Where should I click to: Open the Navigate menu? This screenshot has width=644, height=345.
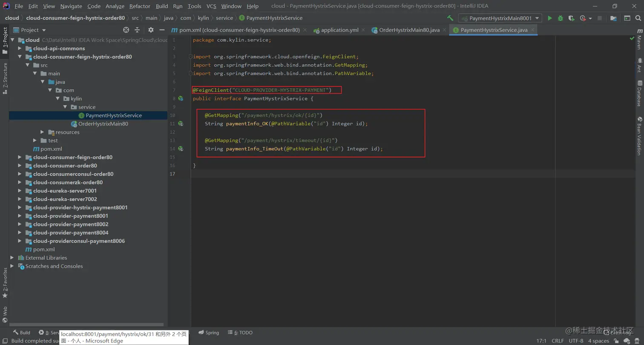pos(71,6)
